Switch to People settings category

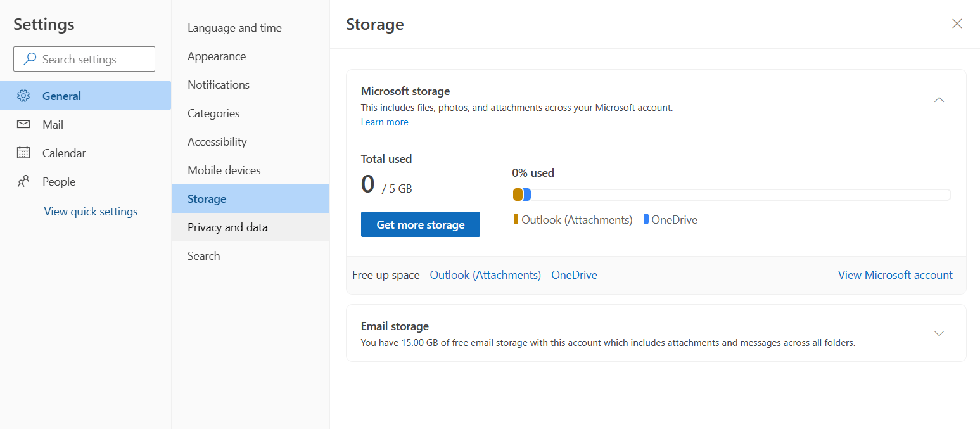coord(86,181)
